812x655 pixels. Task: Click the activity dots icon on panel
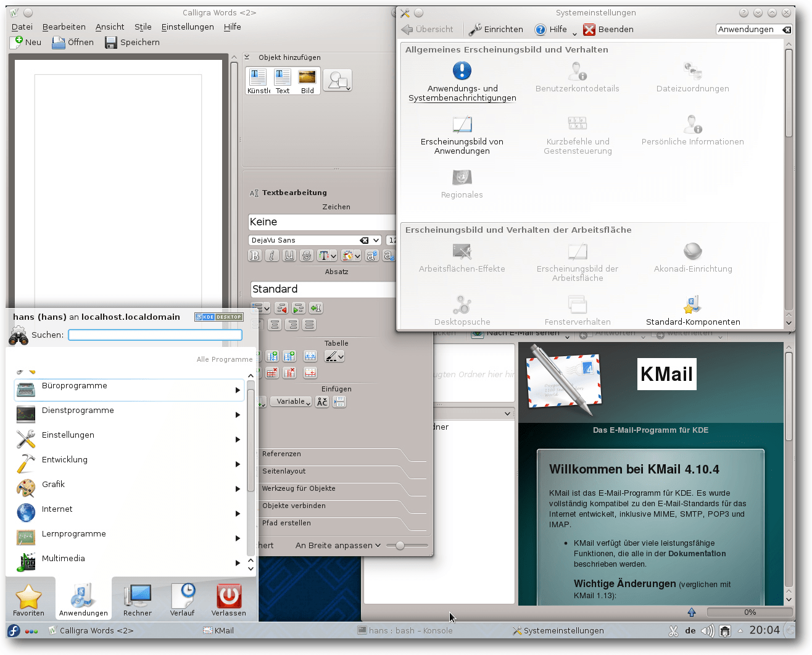click(x=31, y=631)
